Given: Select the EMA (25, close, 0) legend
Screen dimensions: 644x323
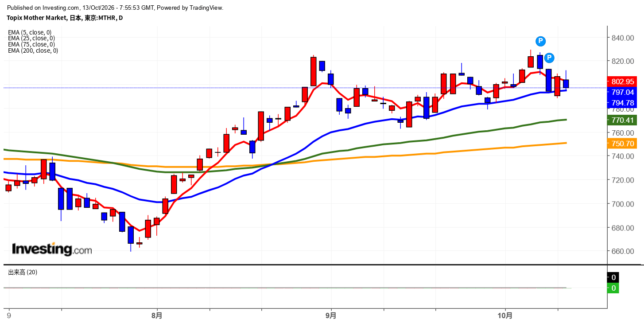Looking at the screenshot, I should [31, 38].
